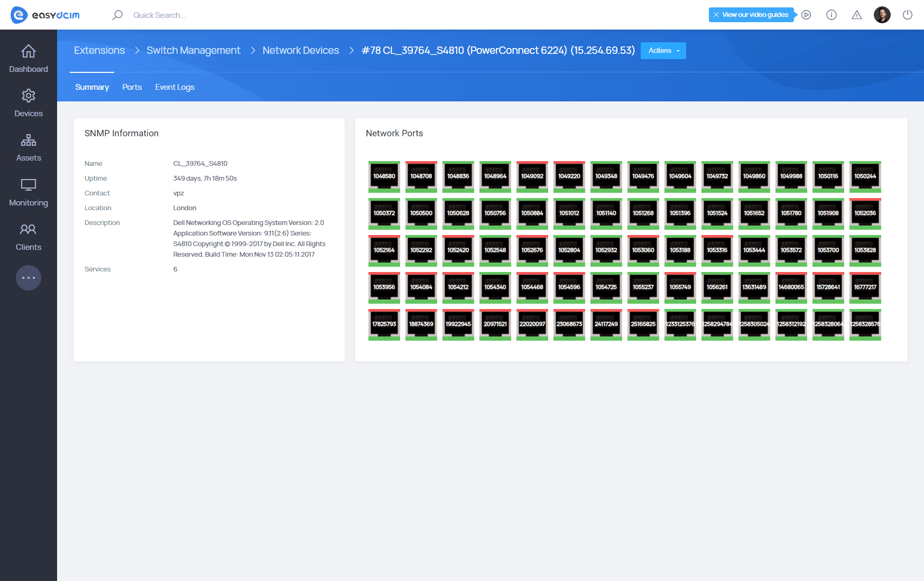
Task: Click the Description text Dell Networking OS
Action: 250,239
